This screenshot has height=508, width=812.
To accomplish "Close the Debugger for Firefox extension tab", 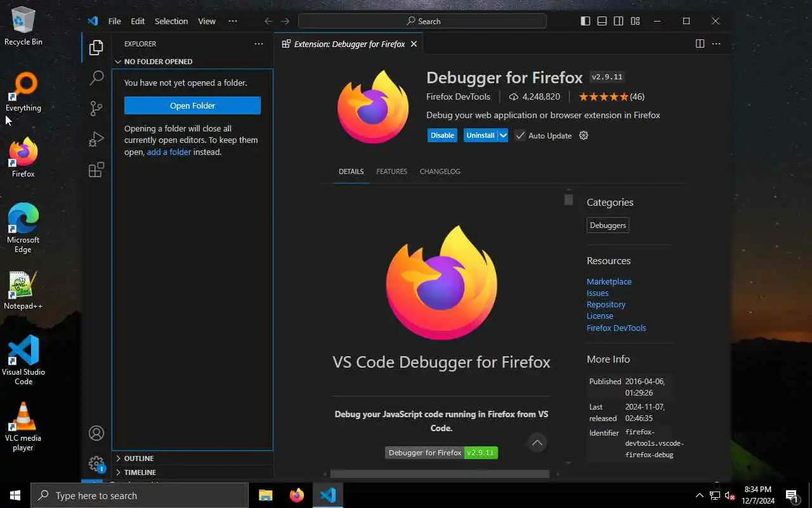I will click(x=414, y=44).
